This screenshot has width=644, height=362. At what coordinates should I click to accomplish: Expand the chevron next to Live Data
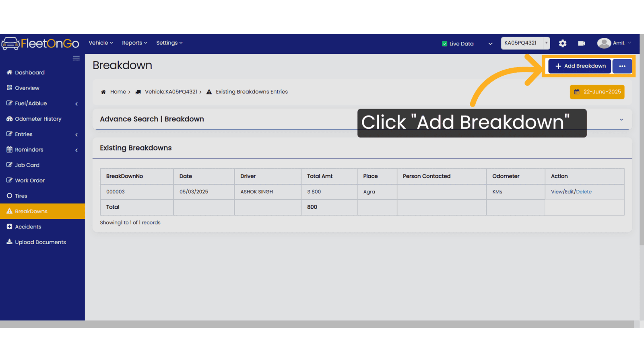(x=490, y=44)
